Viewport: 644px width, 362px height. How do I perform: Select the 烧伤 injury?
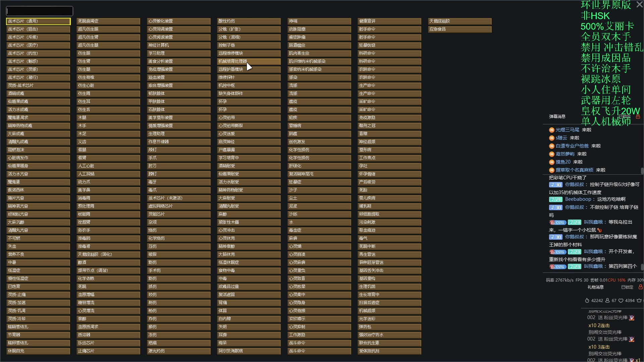[x=179, y=230]
